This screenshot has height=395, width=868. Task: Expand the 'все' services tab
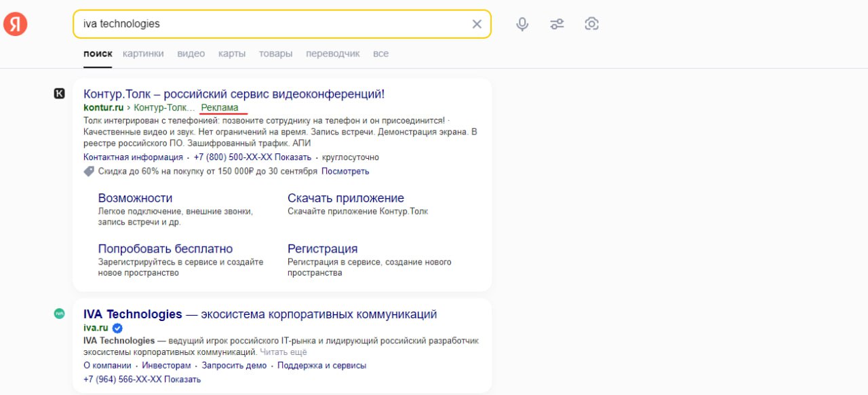point(381,54)
